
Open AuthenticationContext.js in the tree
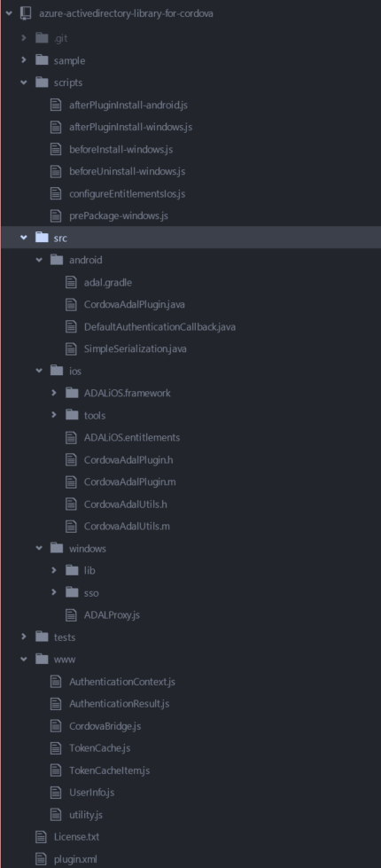point(121,682)
